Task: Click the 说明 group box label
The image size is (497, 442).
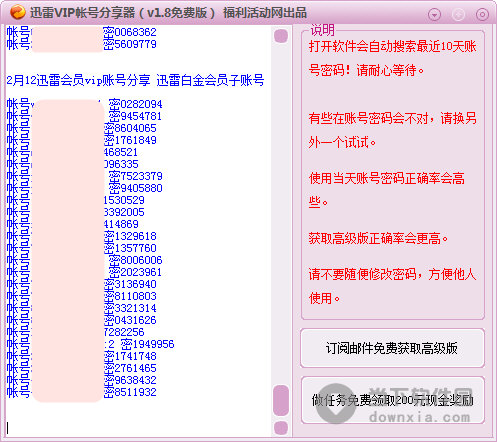Action: point(322,30)
